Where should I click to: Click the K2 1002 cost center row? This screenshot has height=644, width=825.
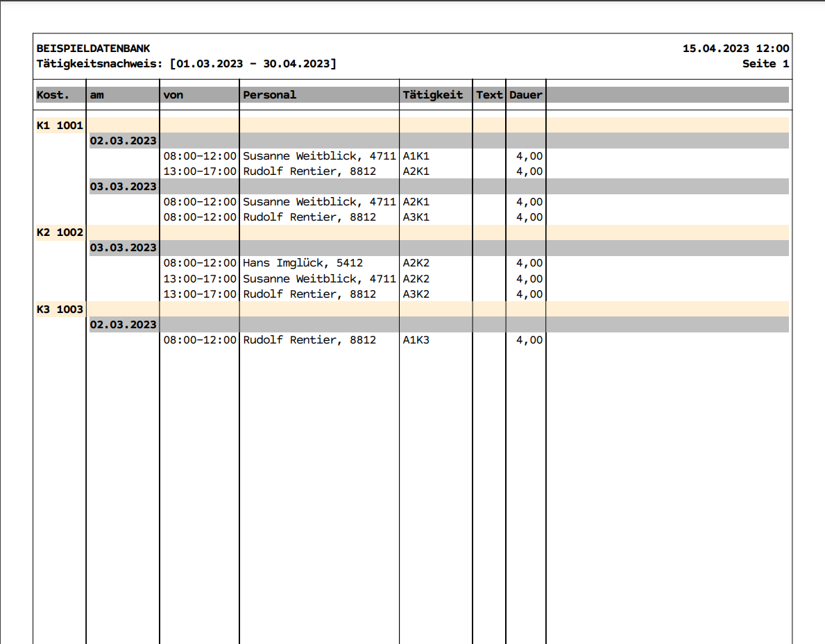[60, 232]
